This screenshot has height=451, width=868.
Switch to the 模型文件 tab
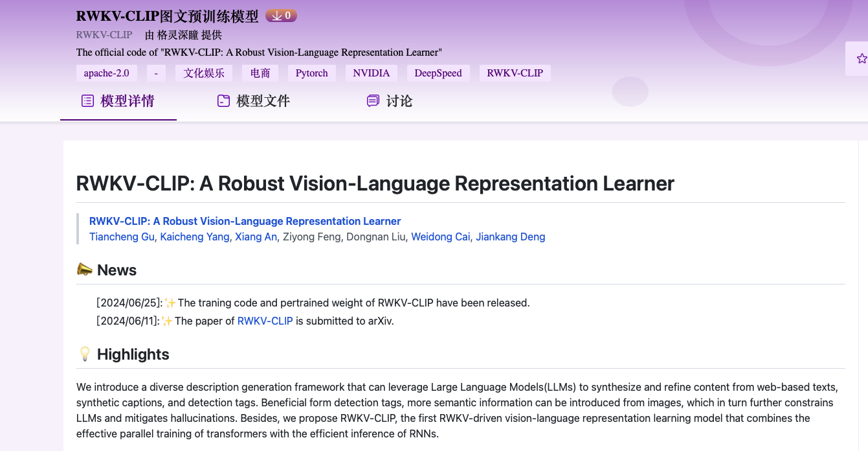pos(263,101)
